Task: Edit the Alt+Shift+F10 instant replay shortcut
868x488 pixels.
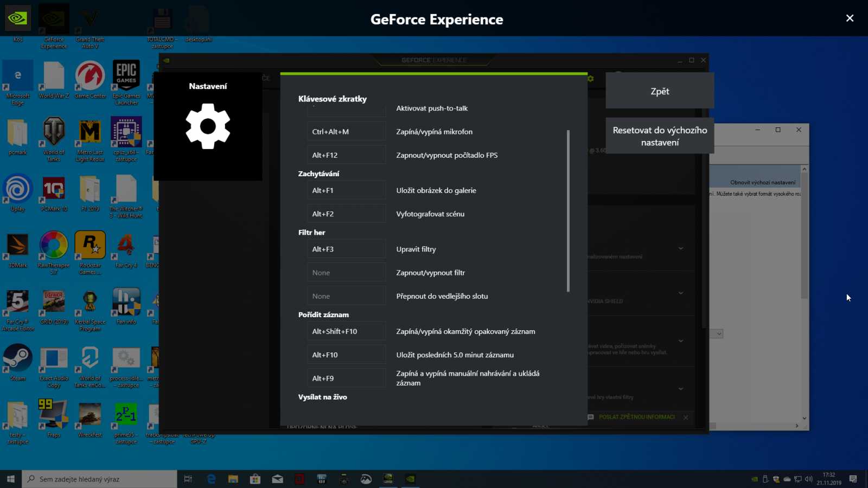Action: 346,331
